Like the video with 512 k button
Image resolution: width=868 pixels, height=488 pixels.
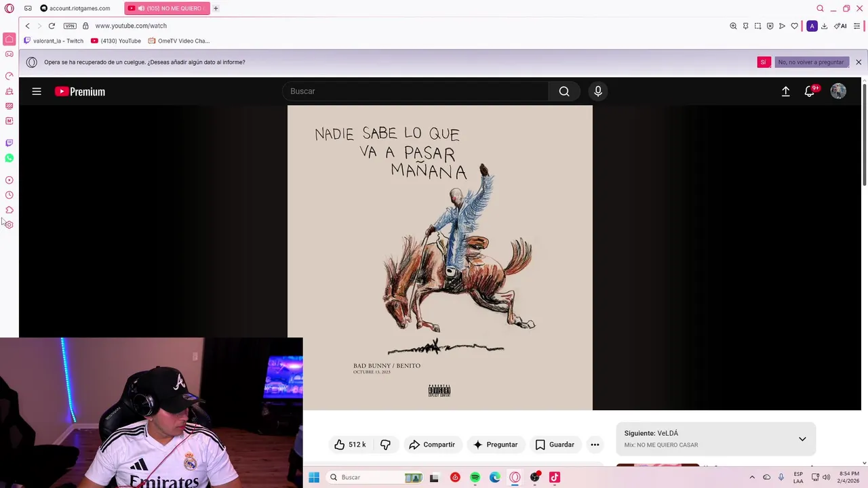pyautogui.click(x=350, y=445)
